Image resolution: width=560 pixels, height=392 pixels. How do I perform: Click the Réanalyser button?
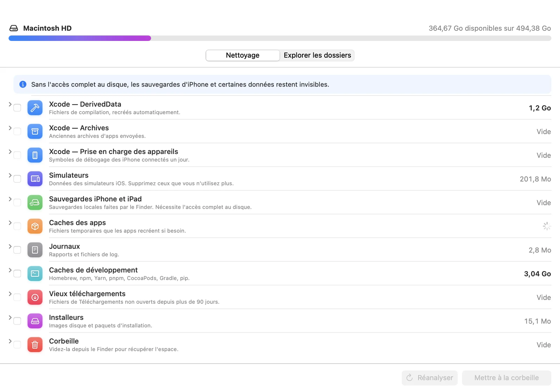(x=430, y=378)
